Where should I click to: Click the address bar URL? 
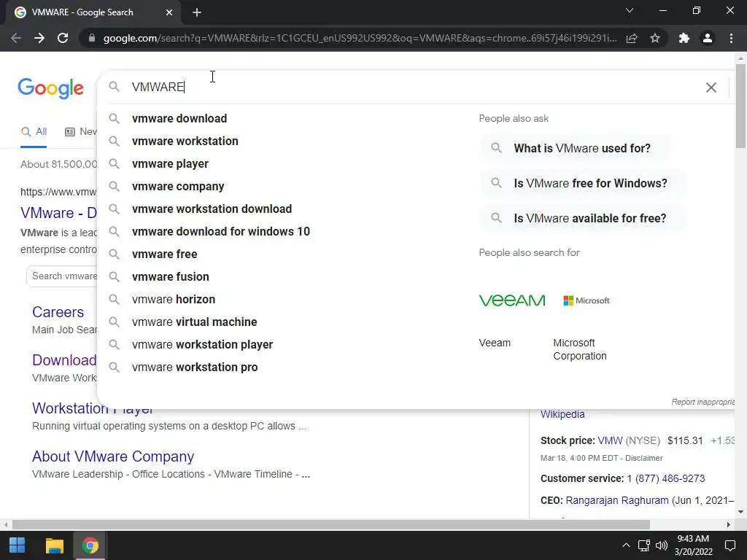click(x=360, y=38)
